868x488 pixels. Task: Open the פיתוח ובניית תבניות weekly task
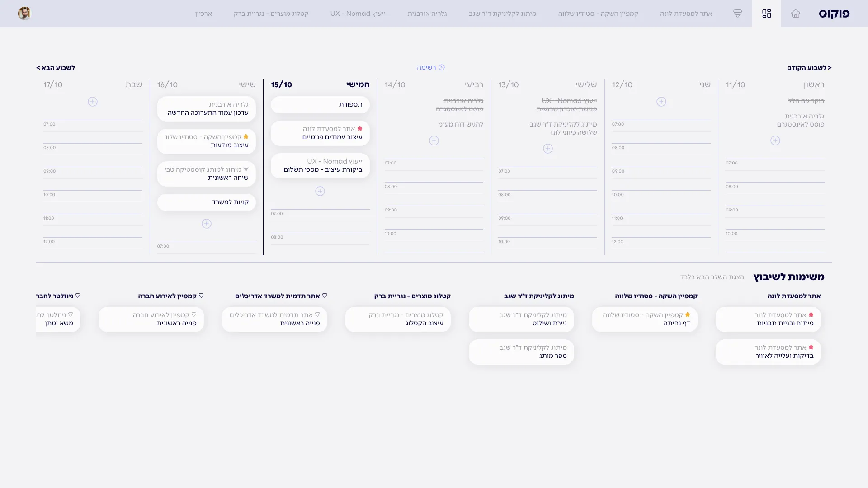pos(768,319)
